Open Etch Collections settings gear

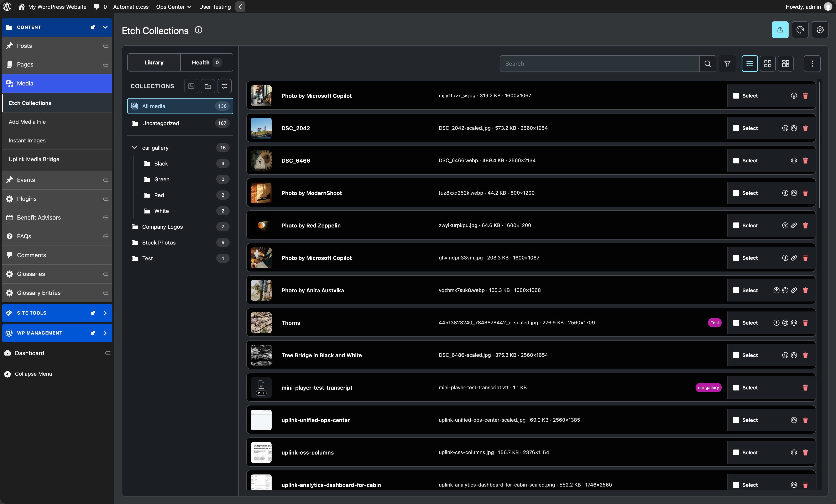[820, 30]
